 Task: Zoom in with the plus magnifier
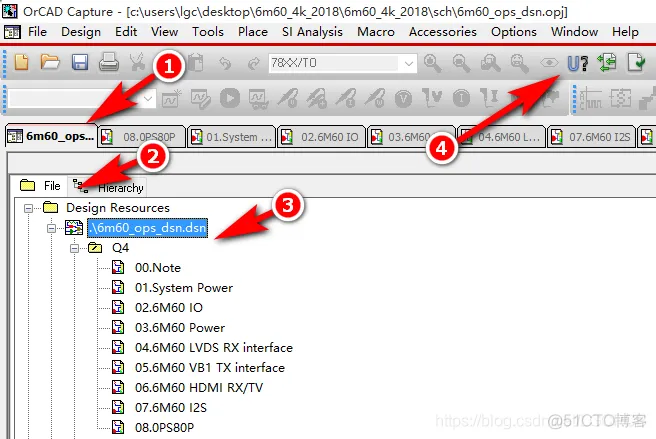432,63
